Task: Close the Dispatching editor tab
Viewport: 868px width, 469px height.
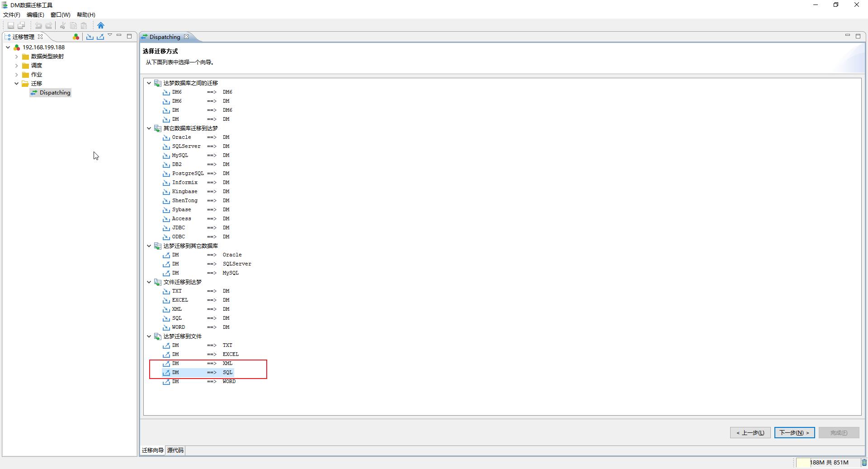Action: tap(186, 37)
